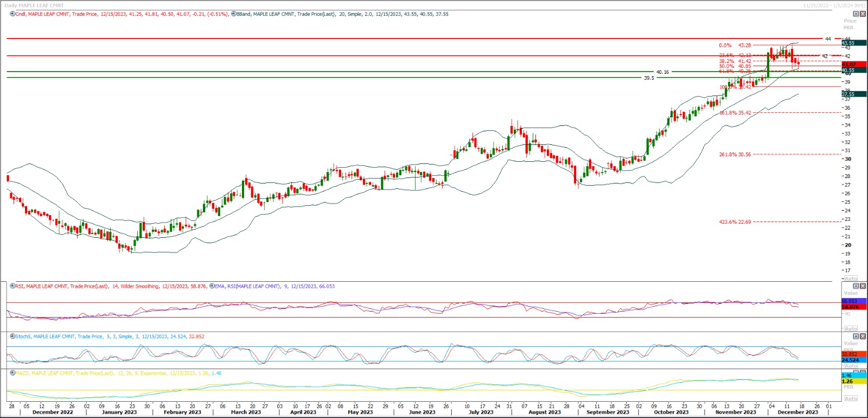This screenshot has height=418, width=868.
Task: Click the 38.2% 41.42 Fibonacci label
Action: pos(735,61)
